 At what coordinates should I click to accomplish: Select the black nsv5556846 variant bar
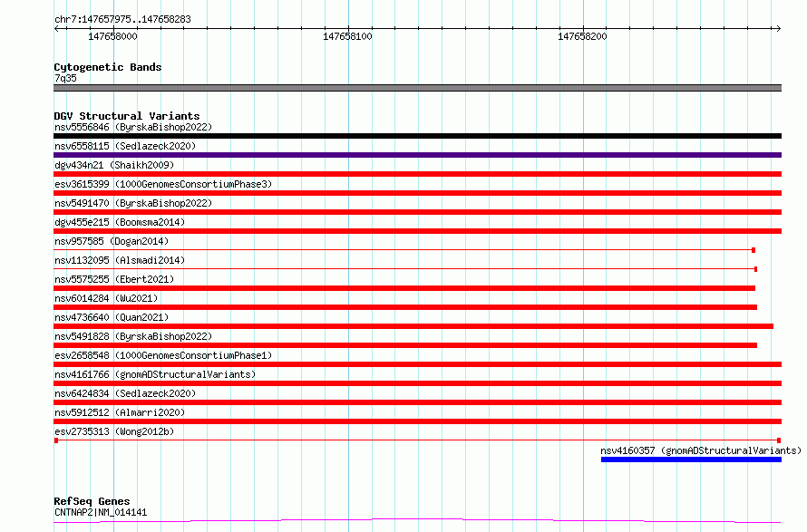coord(417,136)
